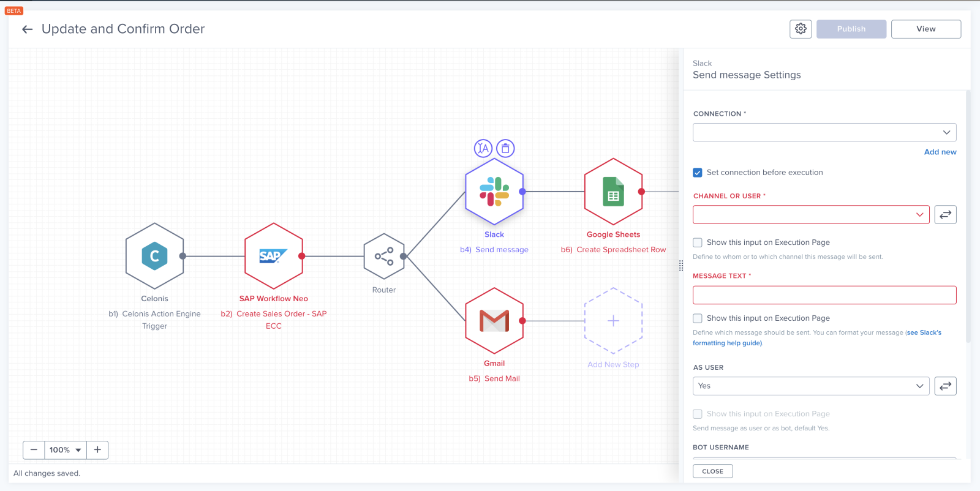This screenshot has width=980, height=491.
Task: Click the Create Spreadsheet Row label
Action: 621,250
